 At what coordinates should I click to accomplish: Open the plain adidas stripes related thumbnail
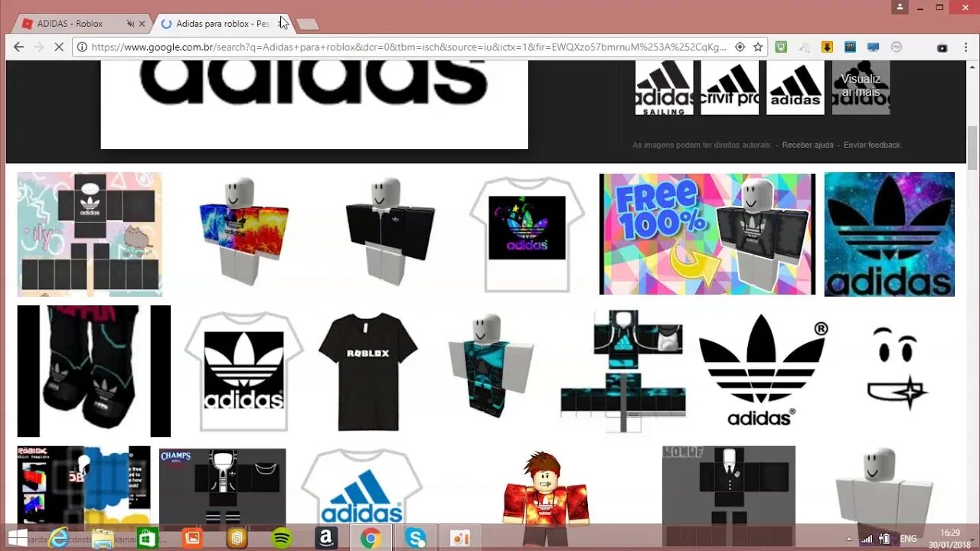(795, 87)
